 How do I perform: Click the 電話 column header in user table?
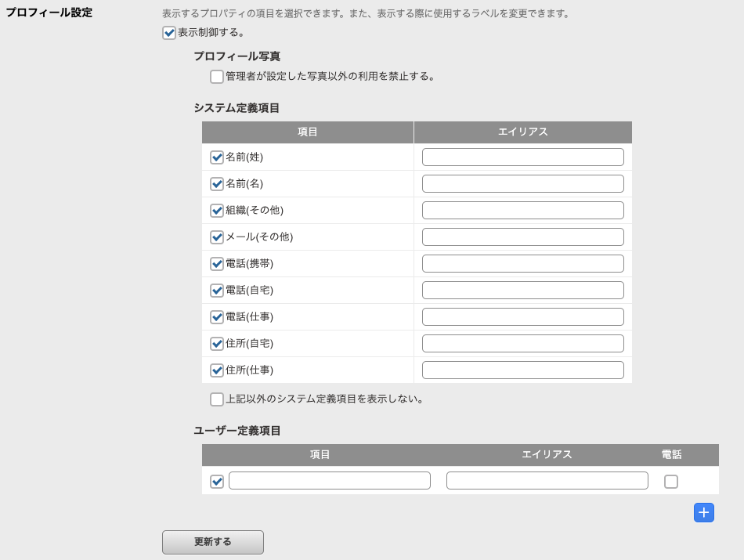[x=671, y=454]
